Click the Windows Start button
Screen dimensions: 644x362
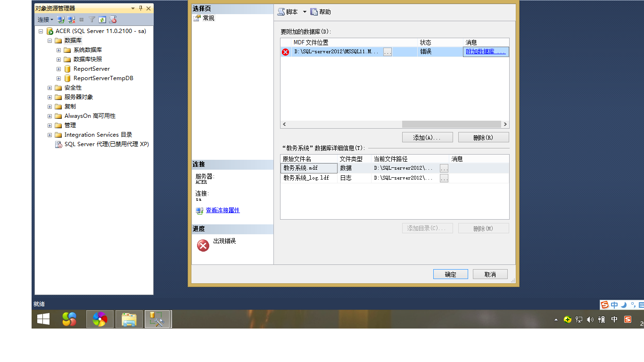43,320
